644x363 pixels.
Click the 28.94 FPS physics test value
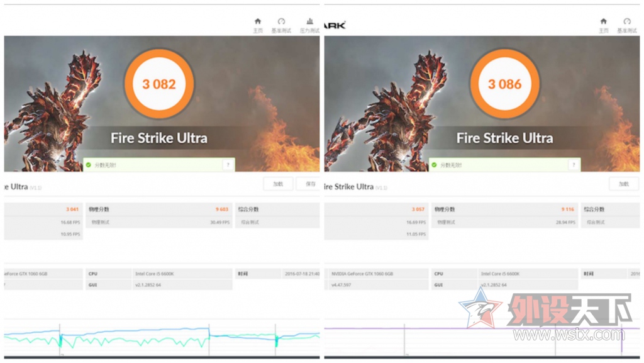point(565,222)
